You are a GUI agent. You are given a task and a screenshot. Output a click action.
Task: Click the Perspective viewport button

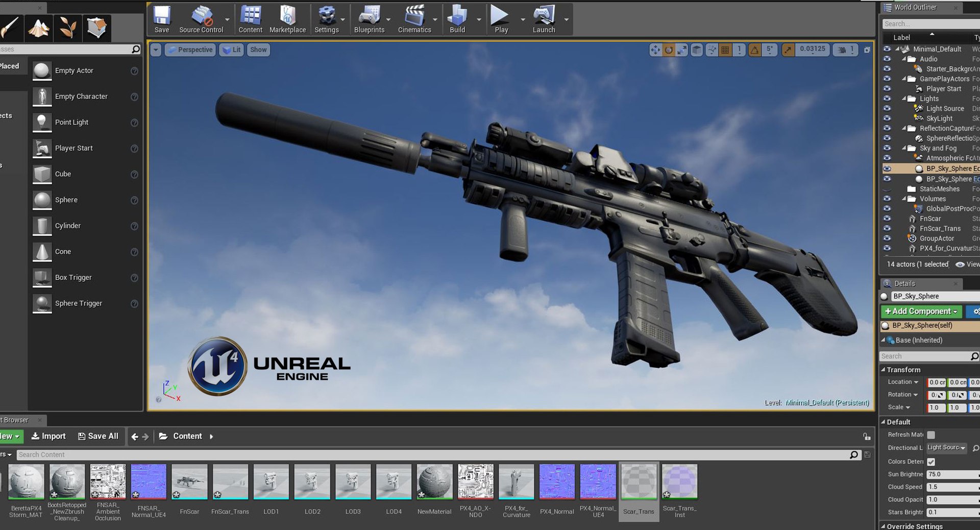(x=190, y=50)
